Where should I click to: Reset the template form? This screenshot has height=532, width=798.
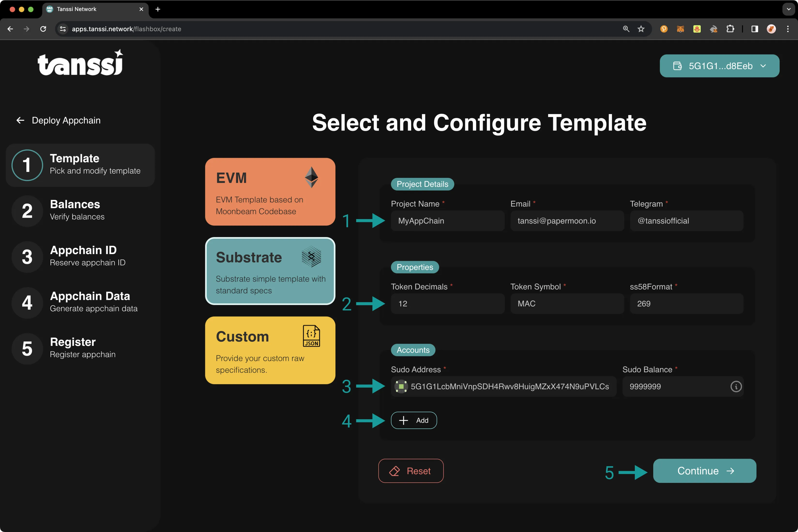click(x=411, y=471)
